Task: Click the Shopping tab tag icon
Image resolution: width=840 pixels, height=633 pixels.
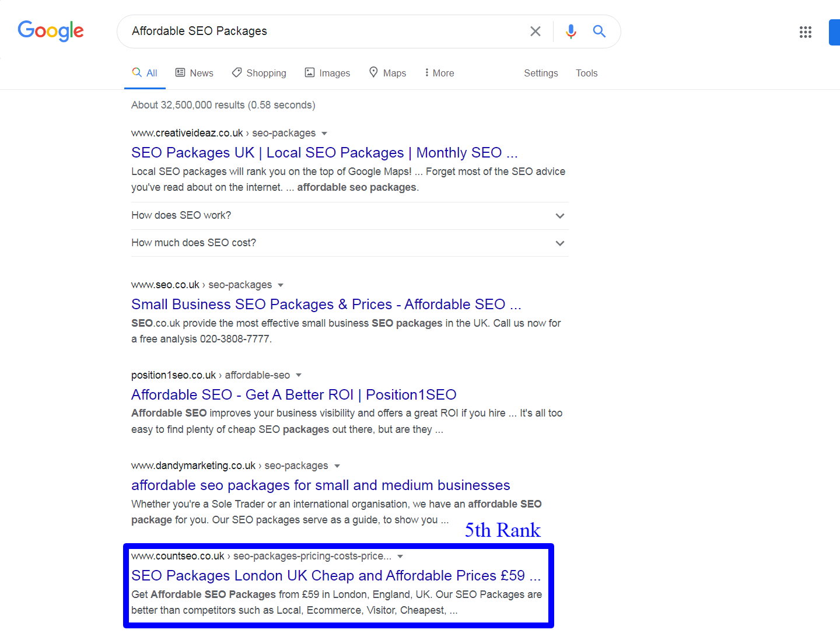Action: coord(237,72)
